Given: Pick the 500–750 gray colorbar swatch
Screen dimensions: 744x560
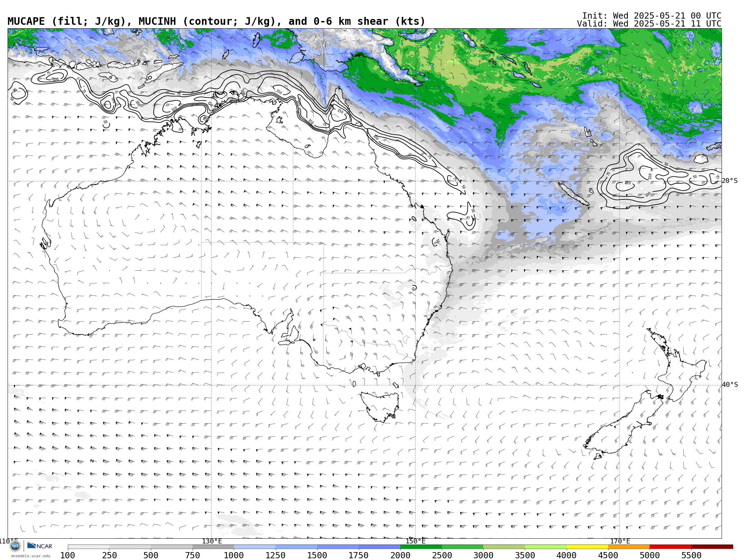Looking at the screenshot, I should [172, 547].
